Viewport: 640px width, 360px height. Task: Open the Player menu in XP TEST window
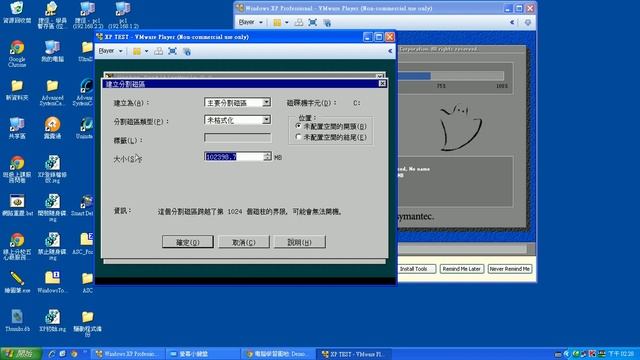coord(110,51)
